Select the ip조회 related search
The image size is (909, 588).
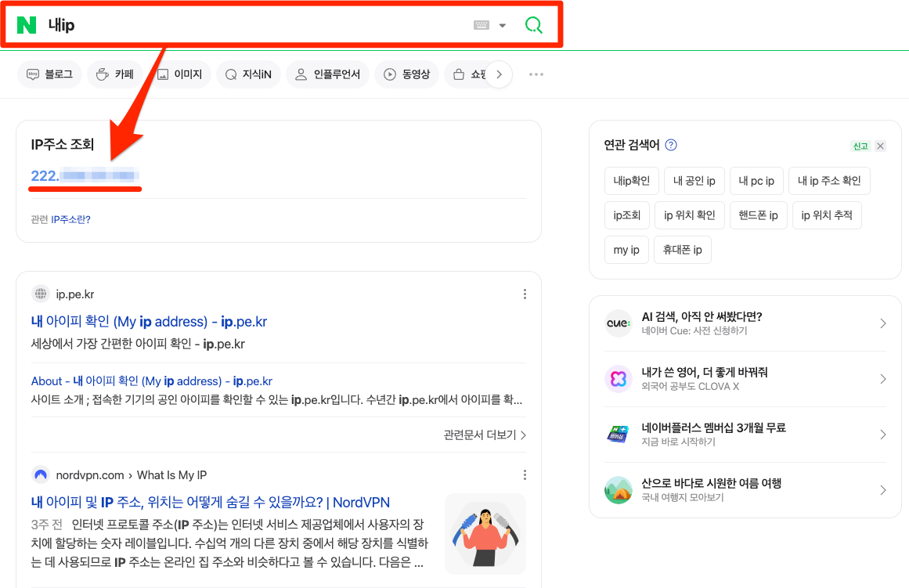626,215
